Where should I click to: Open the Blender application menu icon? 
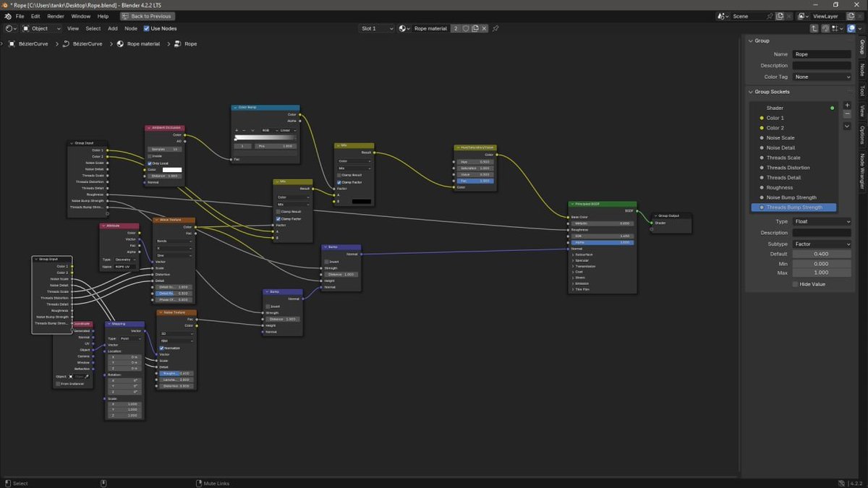click(7, 15)
